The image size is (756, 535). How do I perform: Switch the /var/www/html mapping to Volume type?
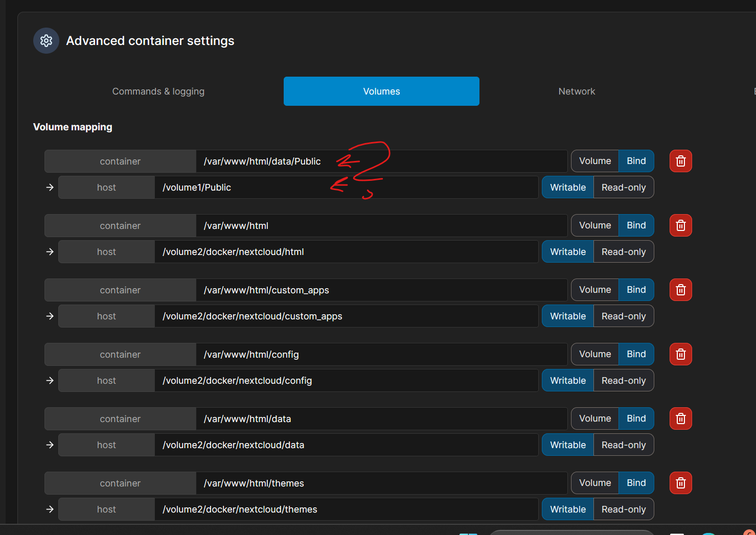594,225
